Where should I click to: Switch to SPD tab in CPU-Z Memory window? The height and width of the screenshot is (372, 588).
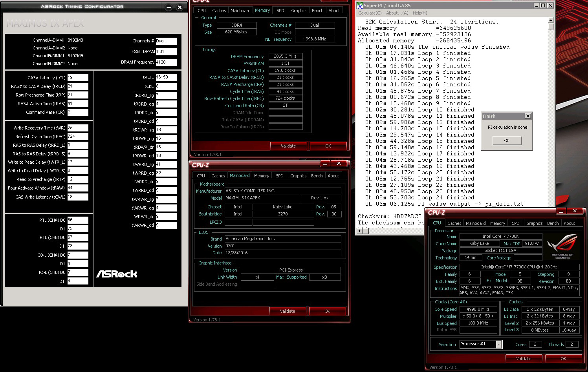[280, 11]
